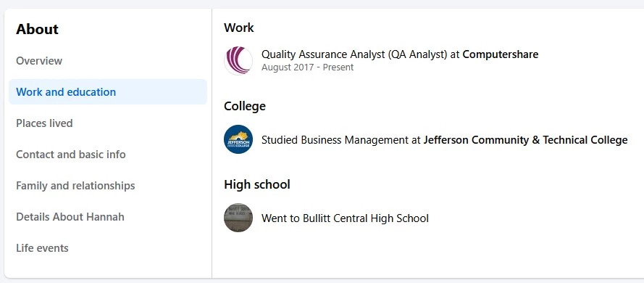
Task: Click the About panel heading
Action: pyautogui.click(x=38, y=29)
